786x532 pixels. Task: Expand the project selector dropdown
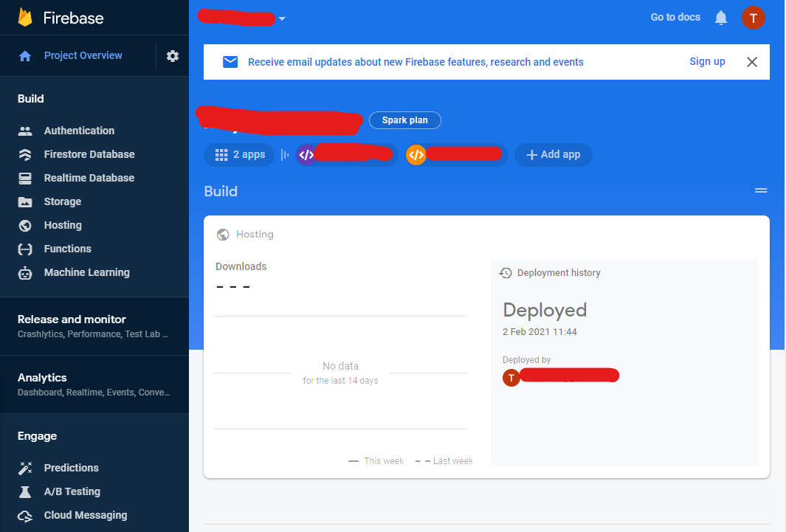tap(281, 18)
